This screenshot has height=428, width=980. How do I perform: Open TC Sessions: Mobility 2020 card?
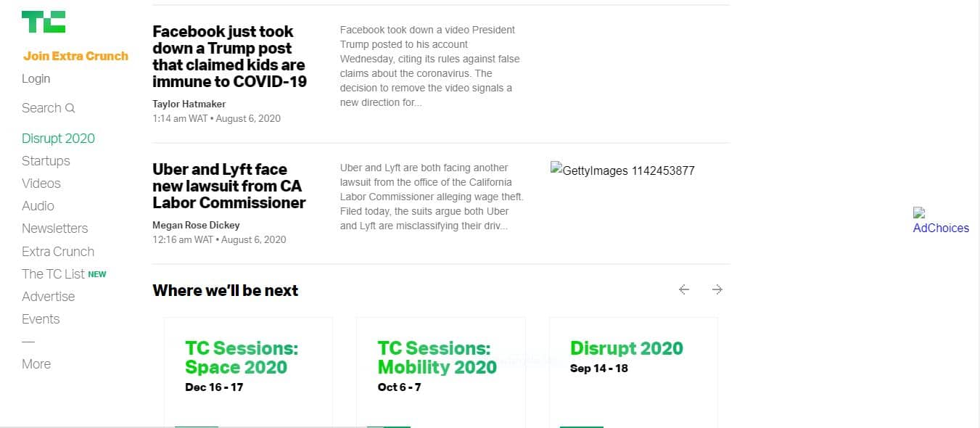441,371
